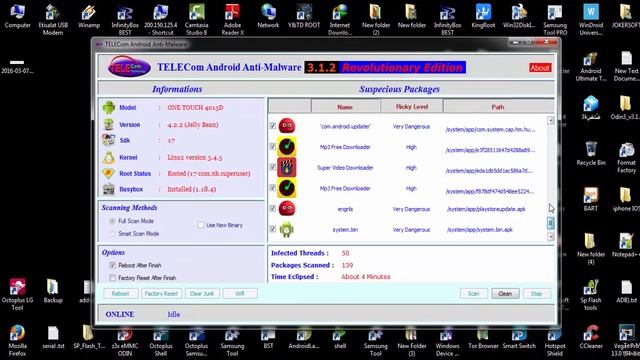The image size is (640, 360).
Task: Open Format Factory desktop icon
Action: click(627, 158)
